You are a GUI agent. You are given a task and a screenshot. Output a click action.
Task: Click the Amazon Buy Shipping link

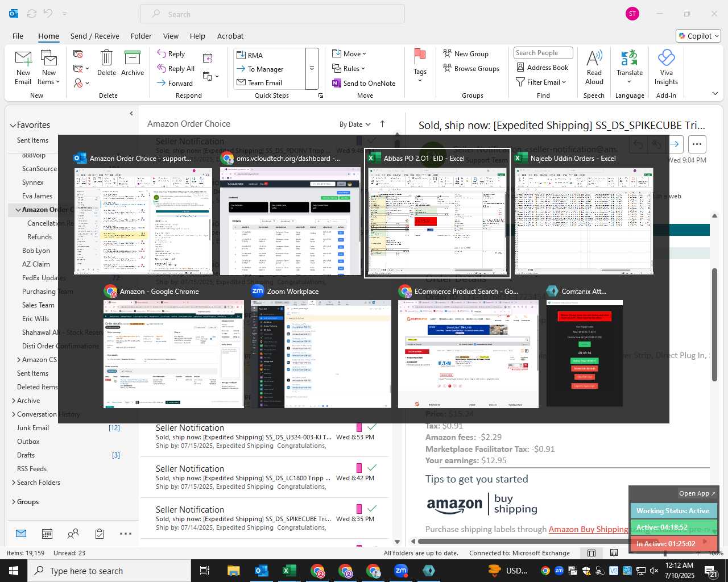pyautogui.click(x=588, y=529)
